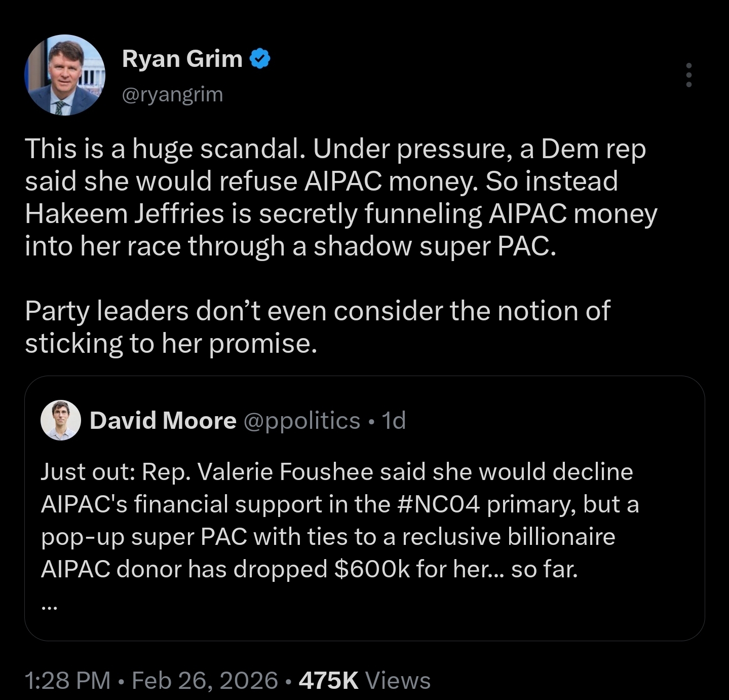Click the Feb 26, 2026 date
Viewport: 729px width, 700px height.
point(205,680)
